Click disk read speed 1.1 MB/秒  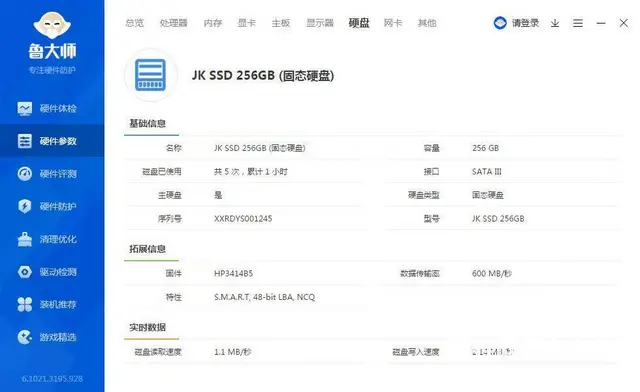[x=233, y=352]
